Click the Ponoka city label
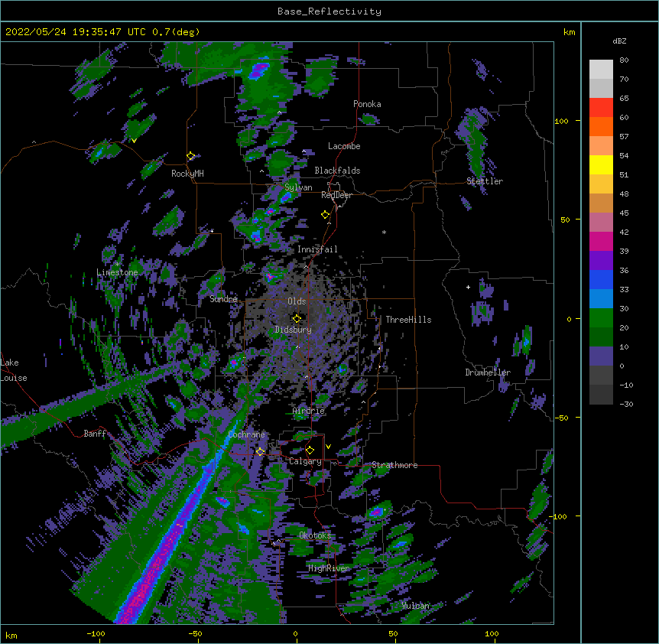 point(367,104)
